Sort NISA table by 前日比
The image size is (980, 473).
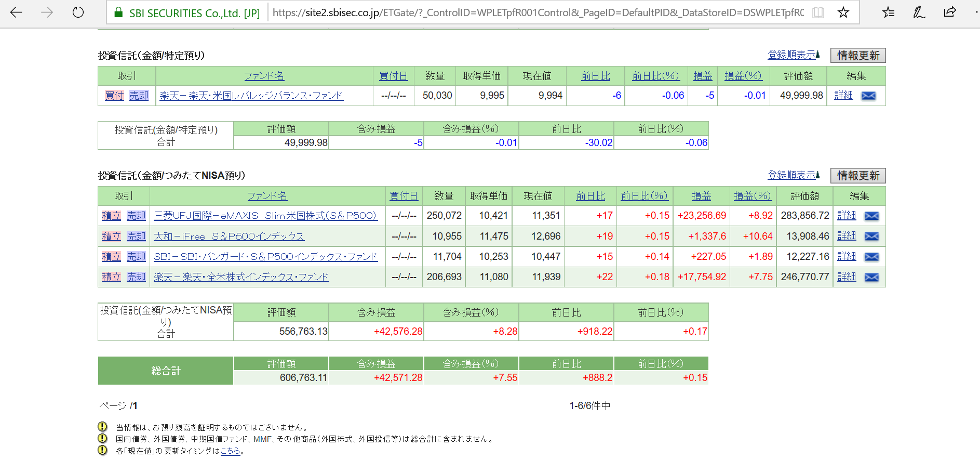coord(590,196)
